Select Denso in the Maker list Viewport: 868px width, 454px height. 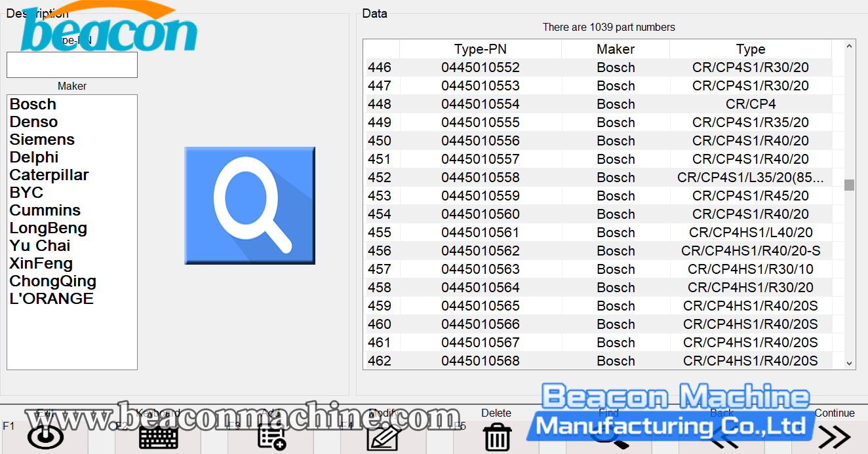(x=33, y=122)
